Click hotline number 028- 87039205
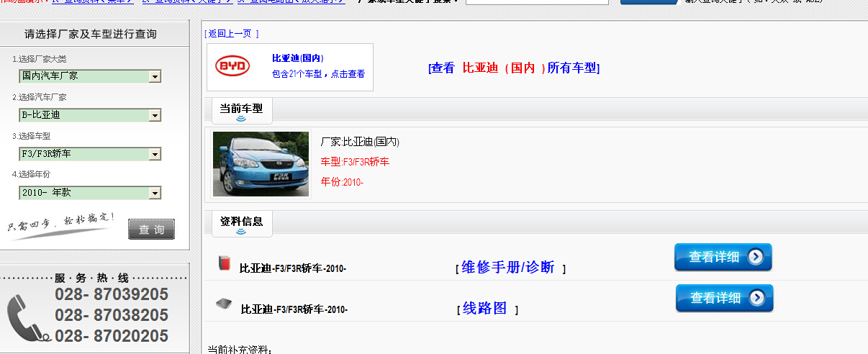 pos(112,294)
